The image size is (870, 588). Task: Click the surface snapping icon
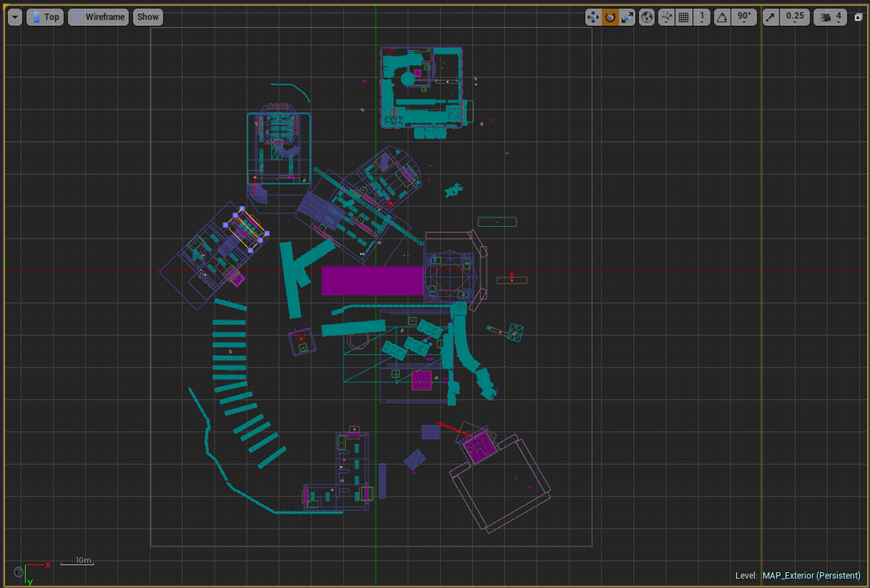(x=666, y=17)
